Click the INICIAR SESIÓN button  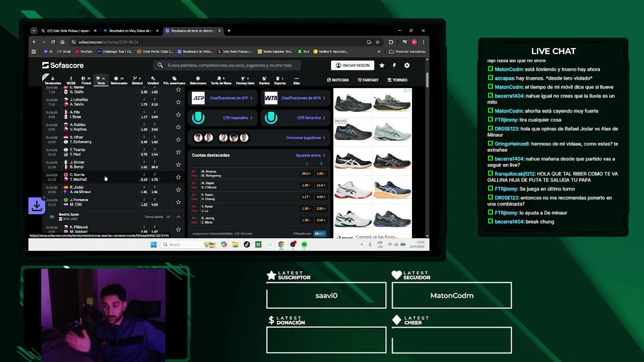(x=352, y=65)
